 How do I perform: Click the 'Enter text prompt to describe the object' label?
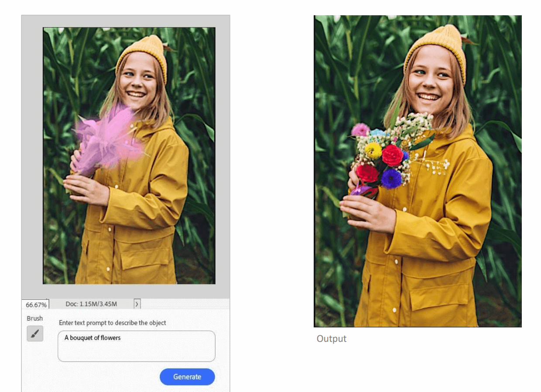click(x=113, y=323)
